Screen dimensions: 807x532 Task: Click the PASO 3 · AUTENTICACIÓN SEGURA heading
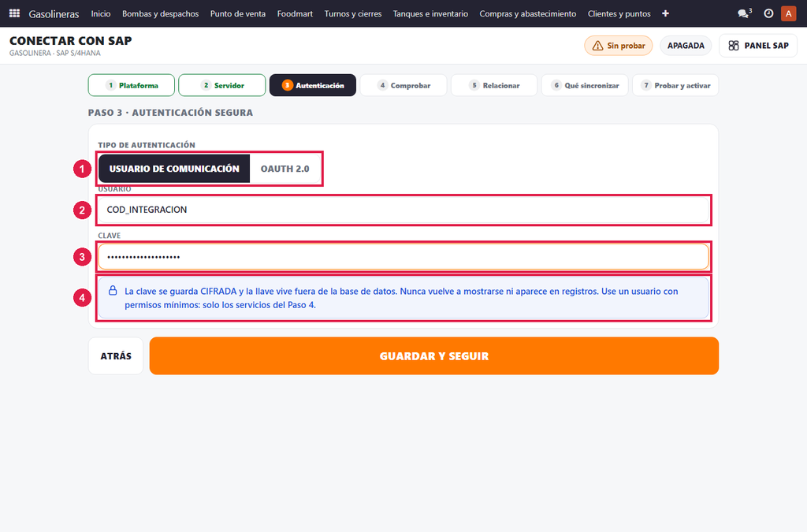click(x=170, y=113)
